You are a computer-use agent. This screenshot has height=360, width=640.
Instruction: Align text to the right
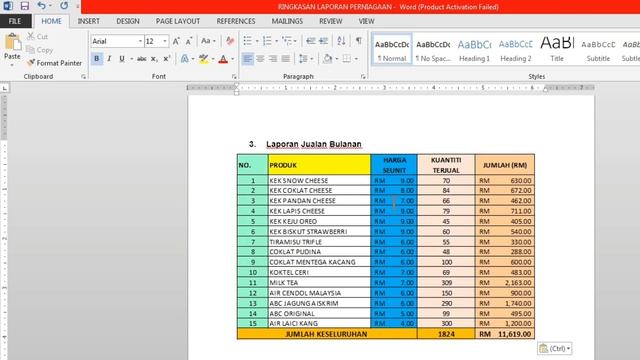click(273, 59)
